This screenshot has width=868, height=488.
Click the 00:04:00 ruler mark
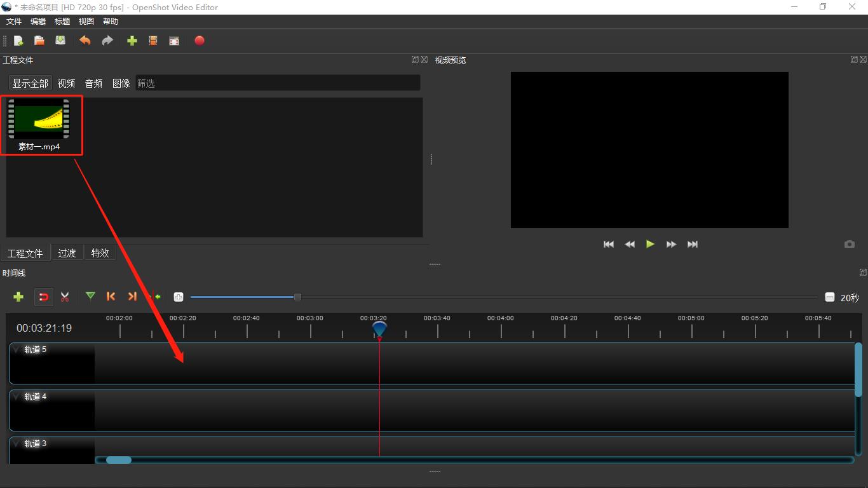tap(501, 318)
